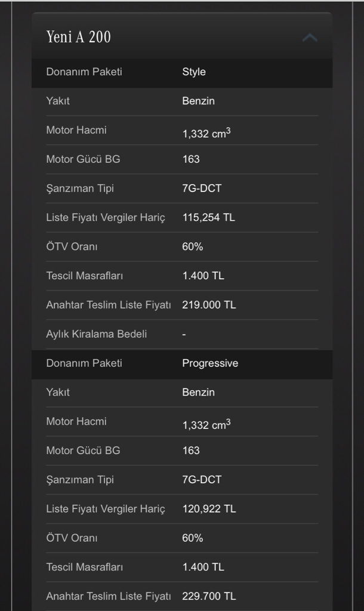Click the Progressive package Motor Gücü 163 value
Image resolution: width=364 pixels, height=611 pixels.
tap(191, 450)
